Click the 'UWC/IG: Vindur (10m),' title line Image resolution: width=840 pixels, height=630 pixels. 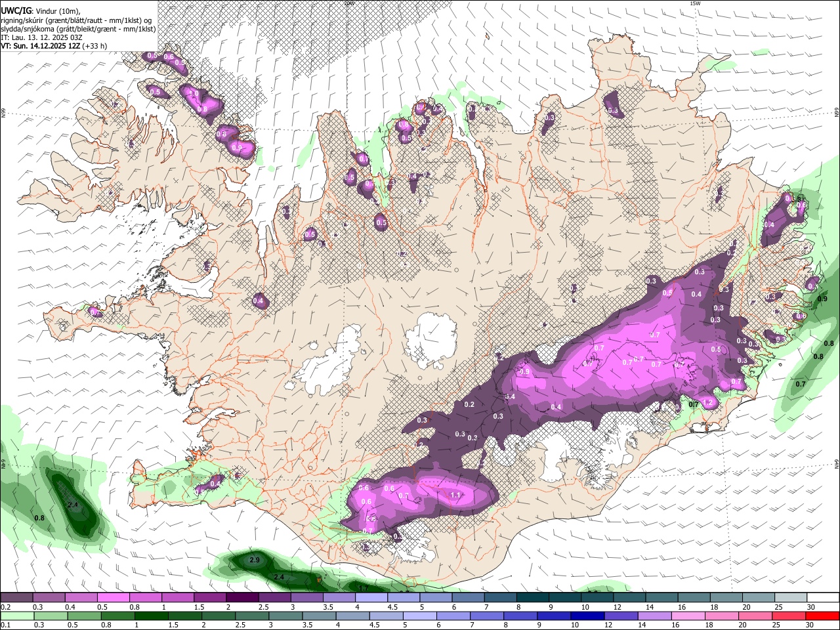pos(41,11)
